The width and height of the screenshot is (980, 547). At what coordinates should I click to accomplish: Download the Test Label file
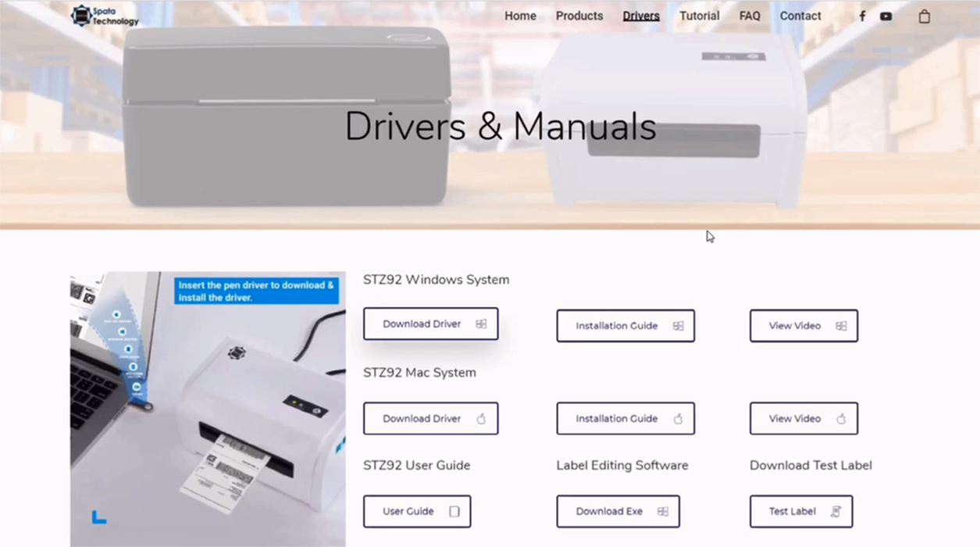click(800, 512)
